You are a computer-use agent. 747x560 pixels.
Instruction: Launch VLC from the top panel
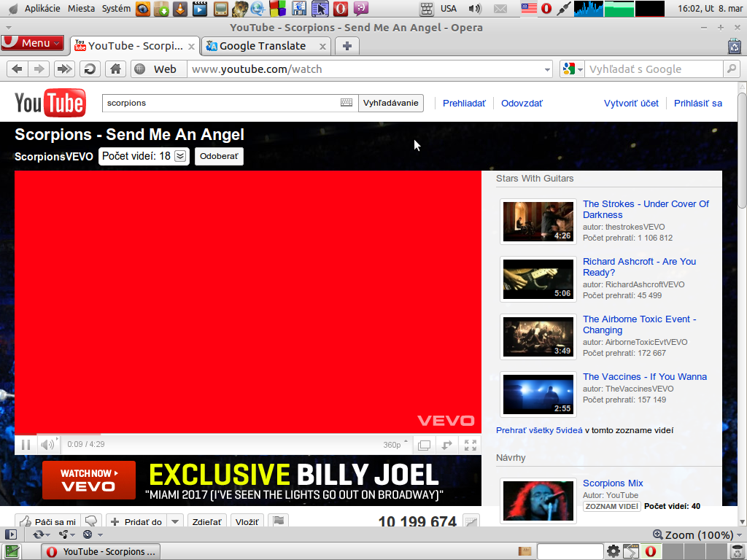pyautogui.click(x=180, y=8)
